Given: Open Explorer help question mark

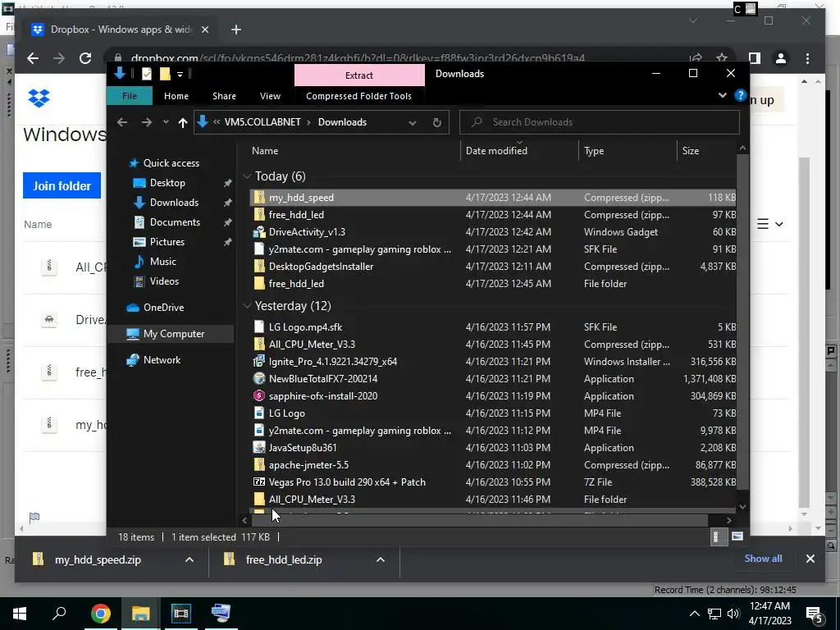Looking at the screenshot, I should coord(741,95).
